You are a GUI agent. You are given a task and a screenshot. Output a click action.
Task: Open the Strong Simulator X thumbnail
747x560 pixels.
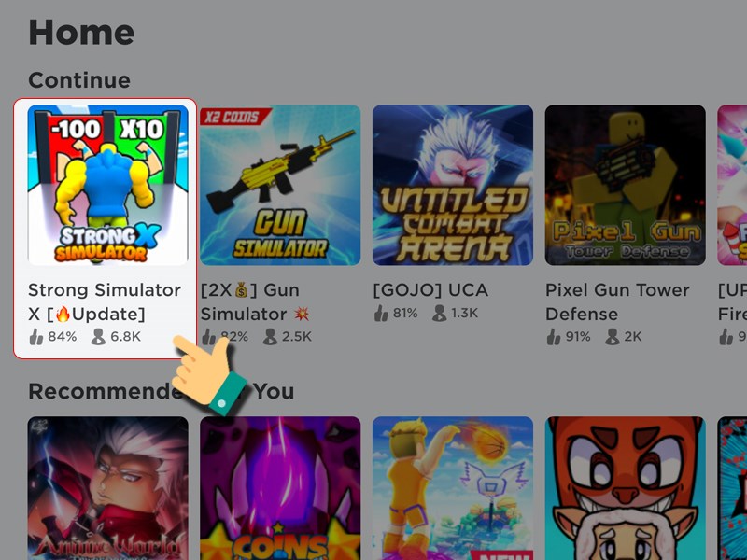108,185
